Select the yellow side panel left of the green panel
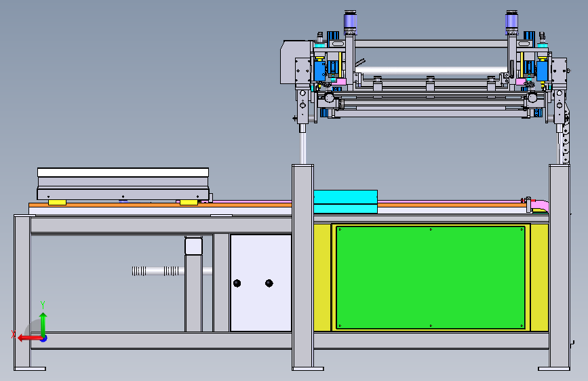This screenshot has height=381, width=588. click(x=323, y=277)
